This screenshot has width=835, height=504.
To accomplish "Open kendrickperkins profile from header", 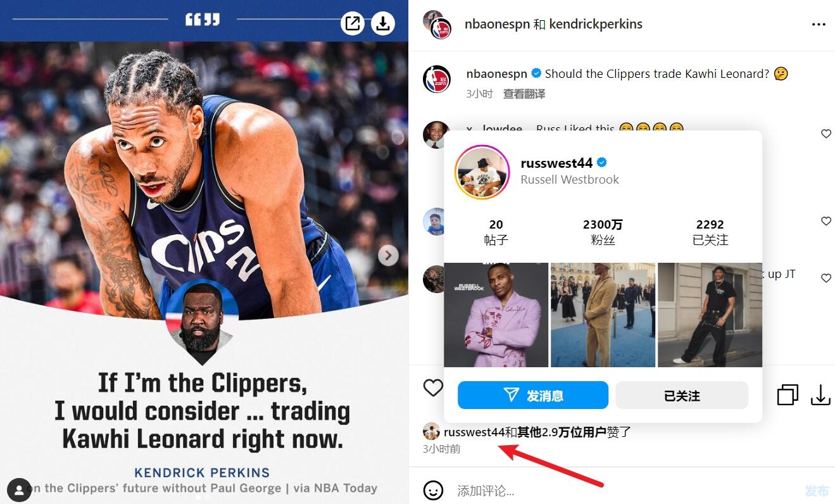I will pos(596,24).
